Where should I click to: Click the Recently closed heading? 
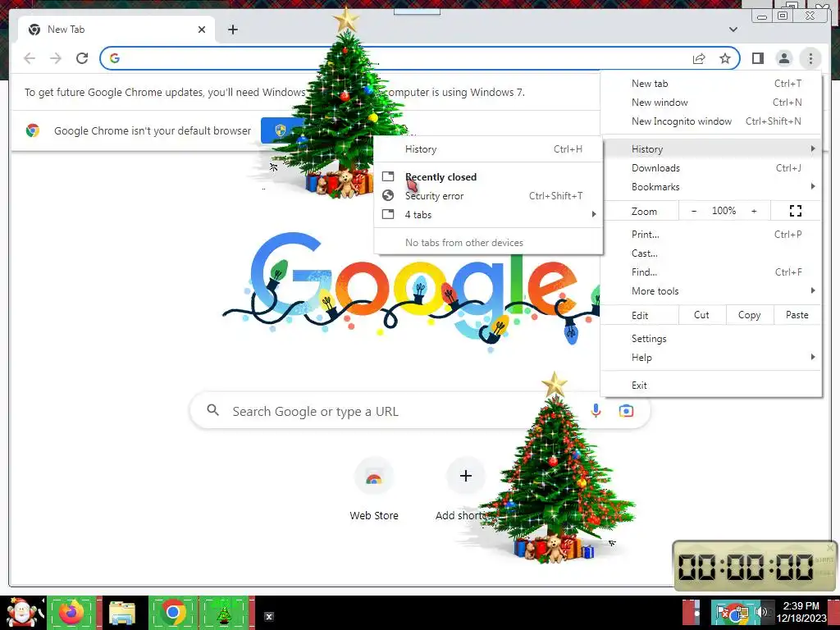point(441,177)
